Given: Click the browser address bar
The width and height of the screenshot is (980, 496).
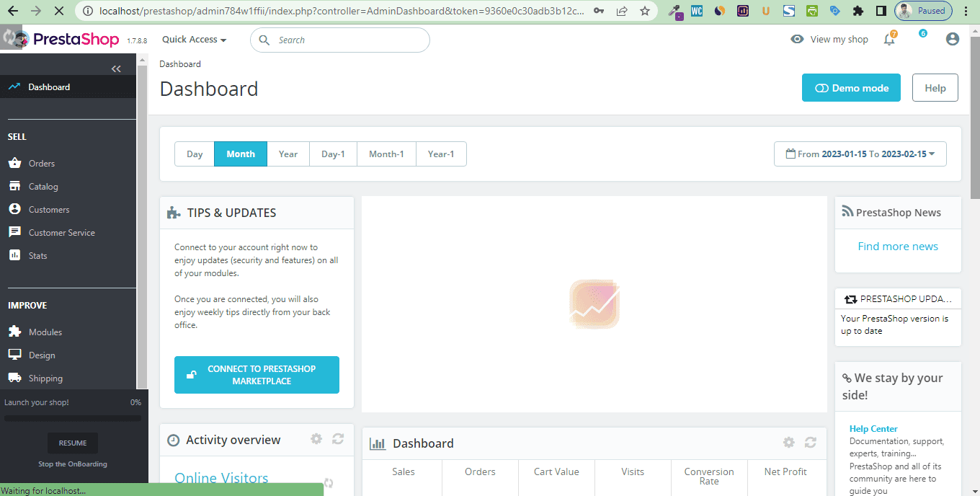Looking at the screenshot, I should click(x=342, y=12).
